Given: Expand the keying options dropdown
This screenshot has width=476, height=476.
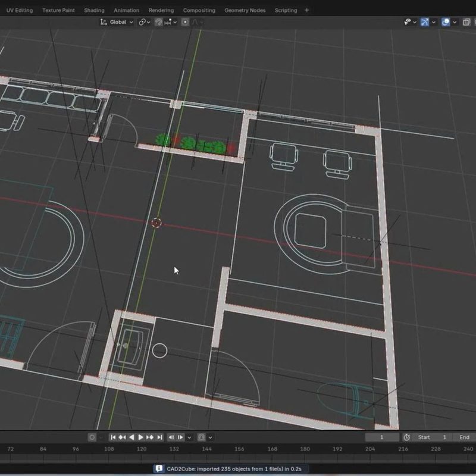Looking at the screenshot, I should click(x=210, y=437).
